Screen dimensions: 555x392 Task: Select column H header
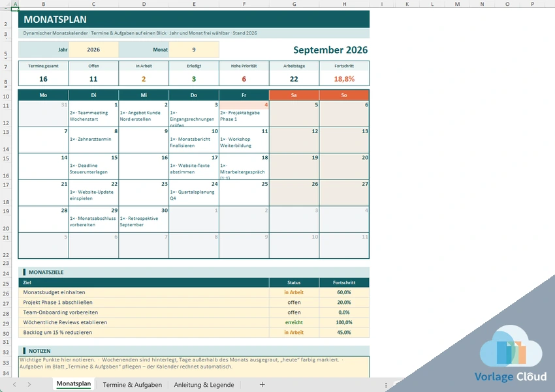(x=344, y=4)
